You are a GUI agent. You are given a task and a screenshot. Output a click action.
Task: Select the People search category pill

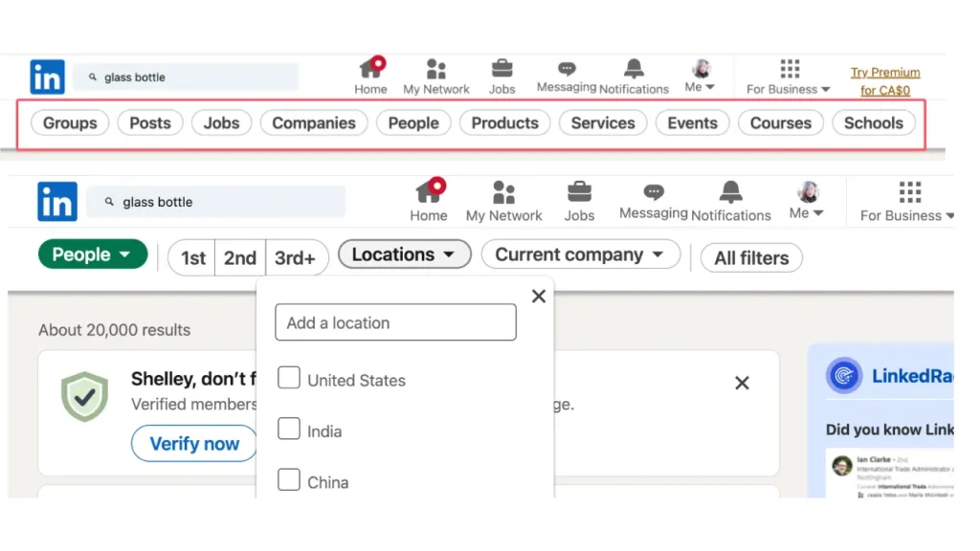(413, 123)
